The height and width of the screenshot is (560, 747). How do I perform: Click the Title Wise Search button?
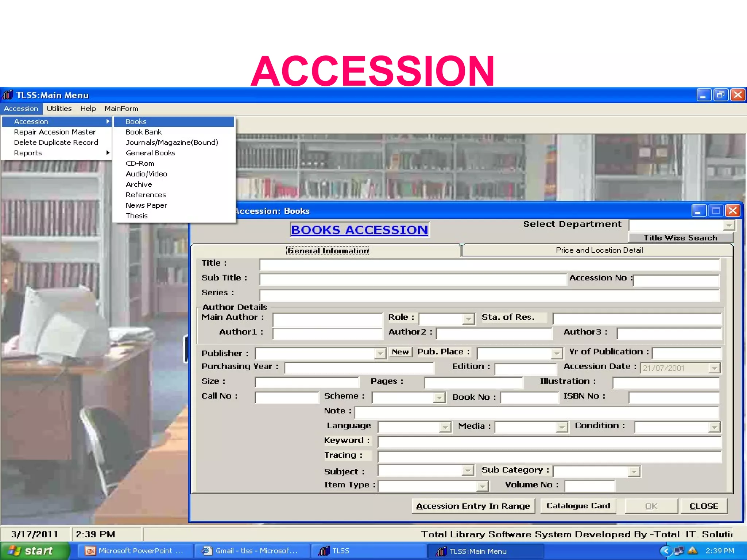680,238
